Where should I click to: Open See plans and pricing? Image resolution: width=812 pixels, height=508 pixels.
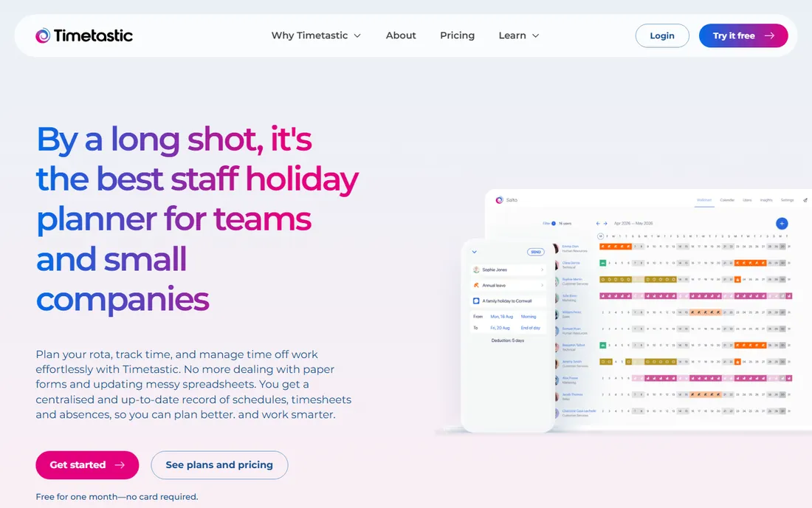click(219, 465)
